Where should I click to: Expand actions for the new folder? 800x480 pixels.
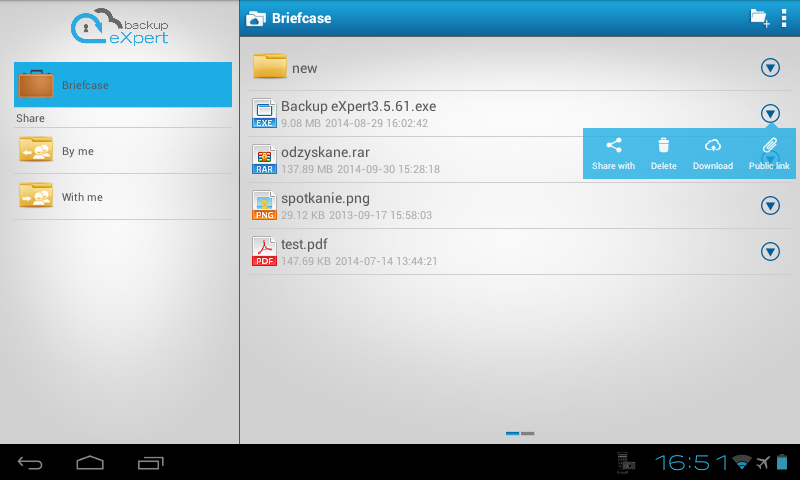tap(770, 67)
